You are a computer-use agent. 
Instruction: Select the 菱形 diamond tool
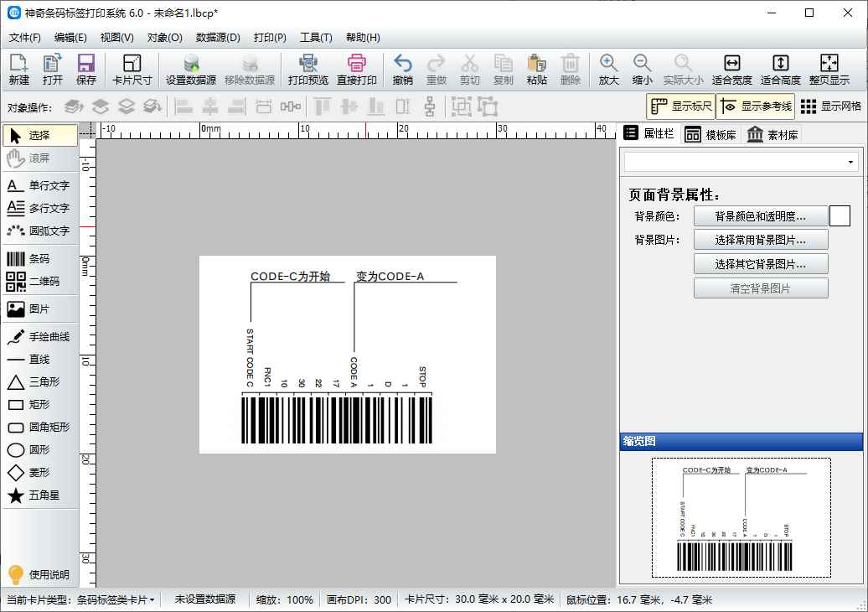(40, 473)
